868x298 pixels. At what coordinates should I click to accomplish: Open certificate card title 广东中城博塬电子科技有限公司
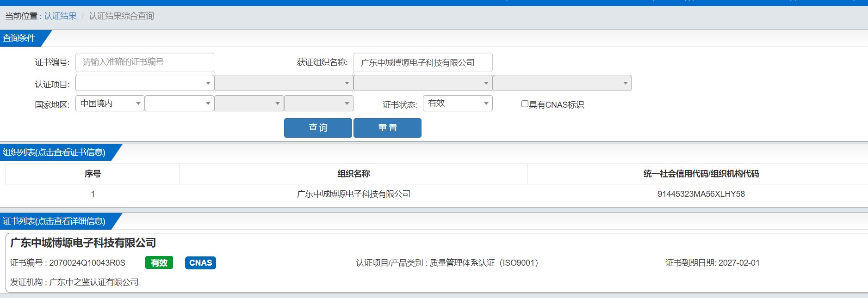(83, 243)
